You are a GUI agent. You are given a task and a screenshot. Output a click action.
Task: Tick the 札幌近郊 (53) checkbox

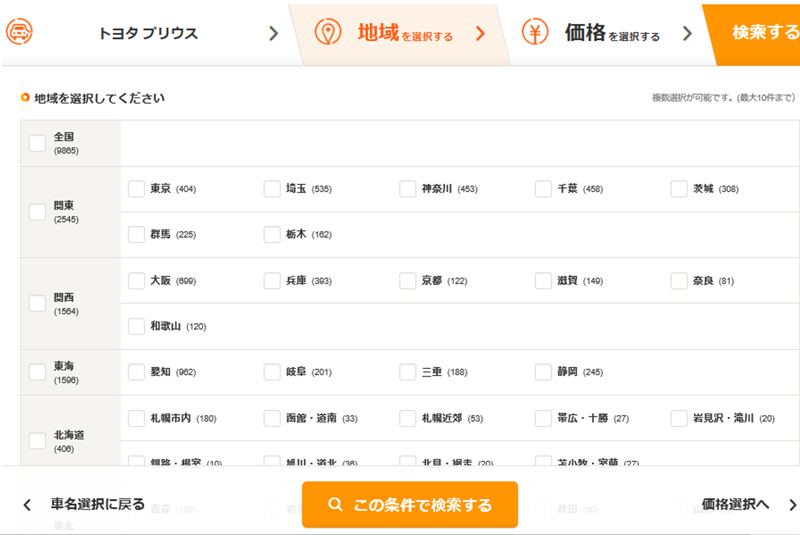pyautogui.click(x=408, y=418)
